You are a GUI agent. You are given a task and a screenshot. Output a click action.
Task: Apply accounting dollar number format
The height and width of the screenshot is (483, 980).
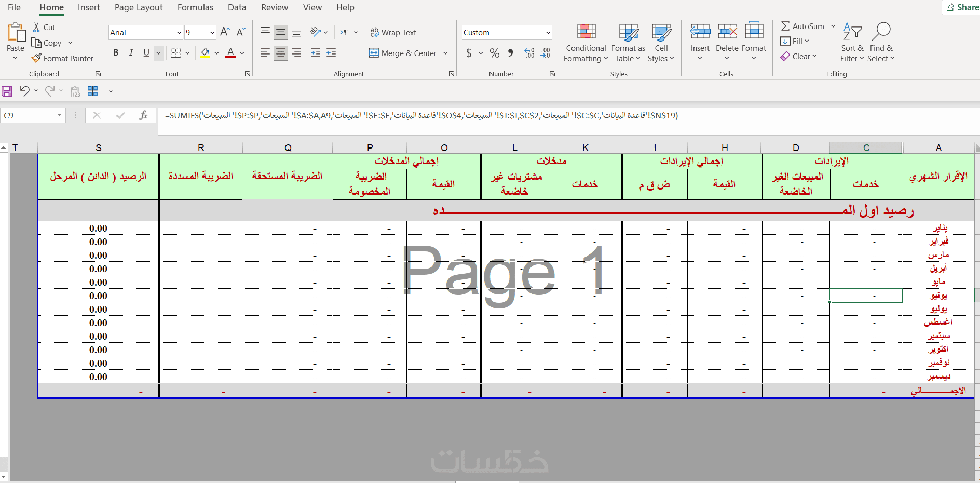tap(469, 53)
